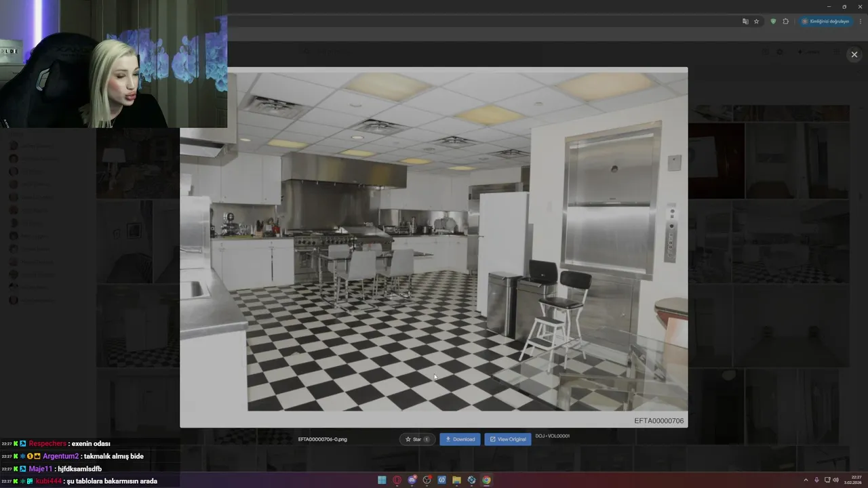Show hidden system tray icons
The height and width of the screenshot is (488, 868).
[806, 480]
